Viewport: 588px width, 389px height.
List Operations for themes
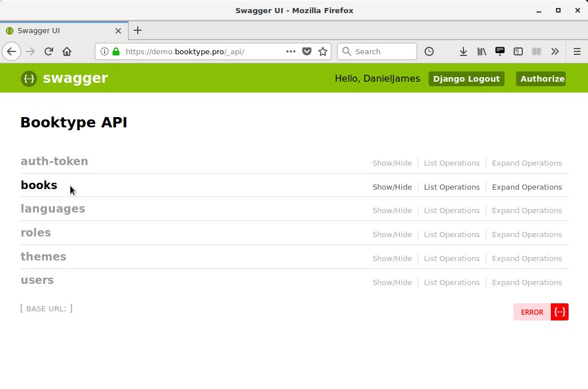[452, 259]
